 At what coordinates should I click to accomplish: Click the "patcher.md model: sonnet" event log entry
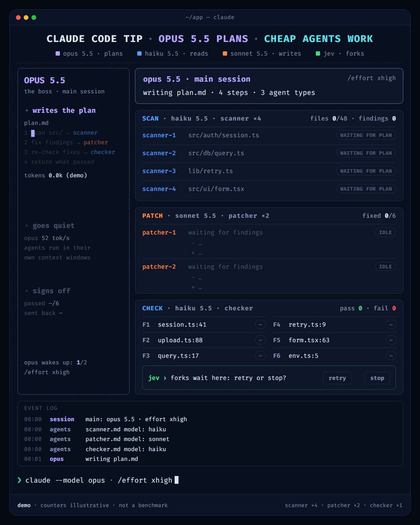tap(127, 439)
